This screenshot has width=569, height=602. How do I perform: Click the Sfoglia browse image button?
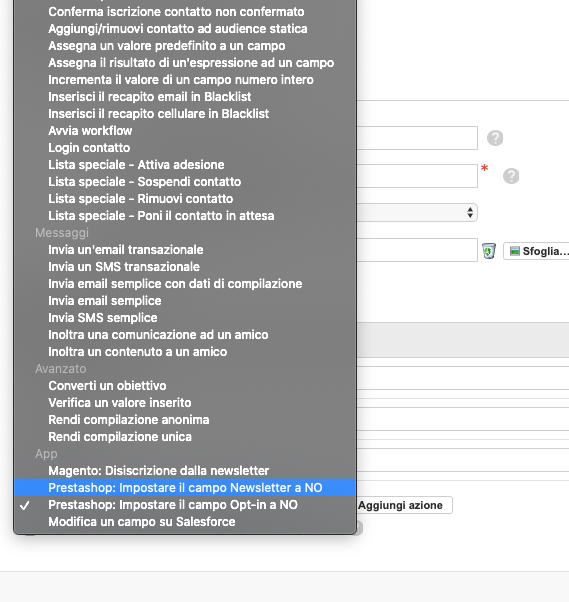(x=536, y=251)
